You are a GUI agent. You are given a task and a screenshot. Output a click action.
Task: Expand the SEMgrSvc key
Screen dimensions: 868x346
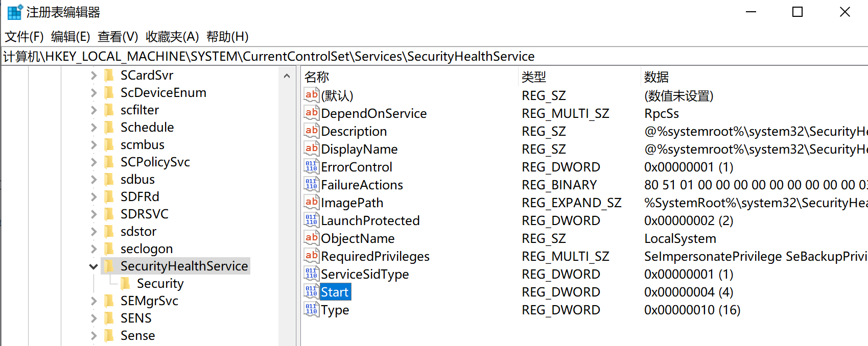point(93,301)
